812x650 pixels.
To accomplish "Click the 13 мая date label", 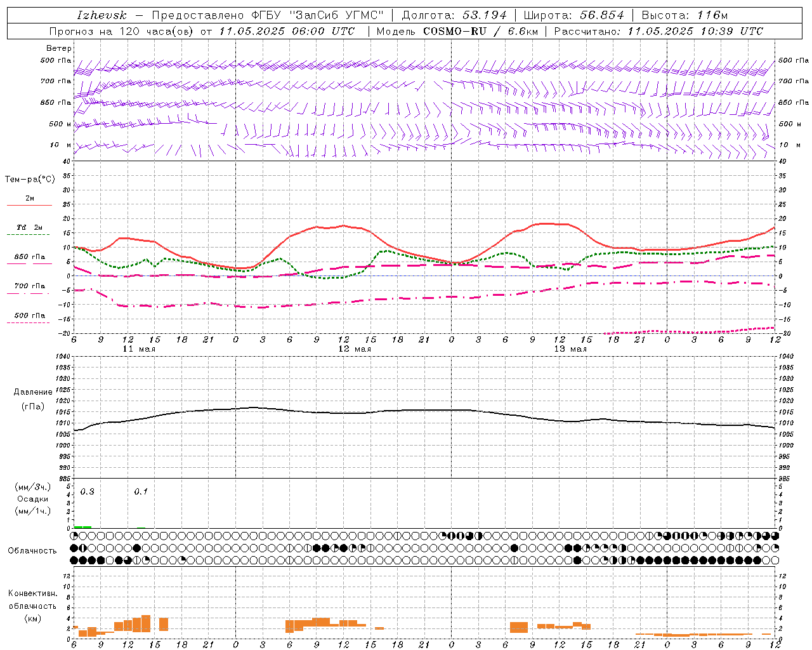I will (570, 349).
